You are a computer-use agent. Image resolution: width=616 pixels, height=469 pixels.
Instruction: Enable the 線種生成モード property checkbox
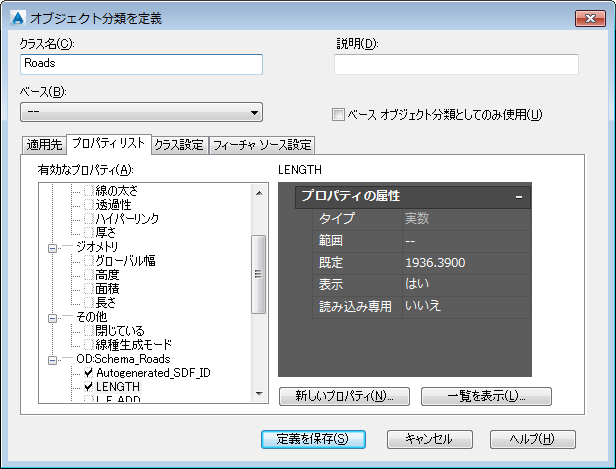[x=89, y=345]
